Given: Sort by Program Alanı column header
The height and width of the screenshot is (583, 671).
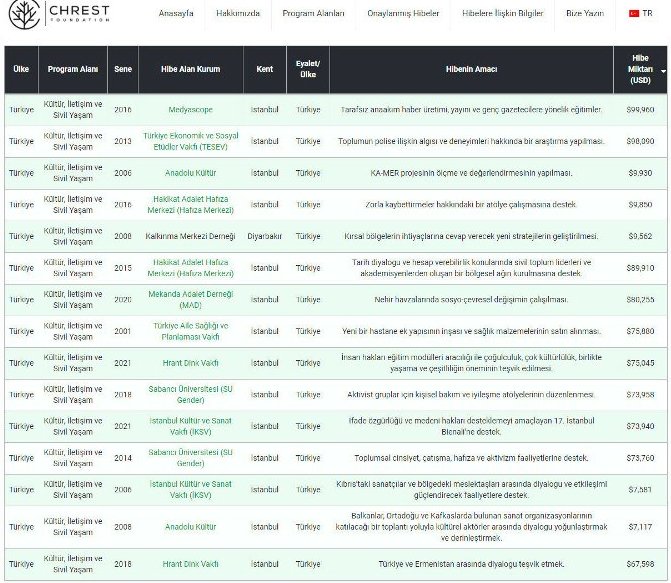Looking at the screenshot, I should pos(73,69).
